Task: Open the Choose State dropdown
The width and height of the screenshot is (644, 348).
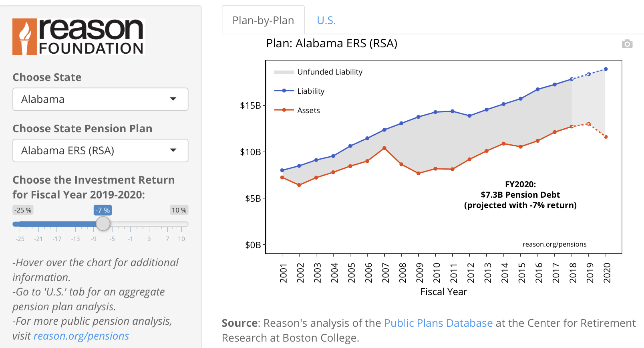Action: click(x=100, y=99)
